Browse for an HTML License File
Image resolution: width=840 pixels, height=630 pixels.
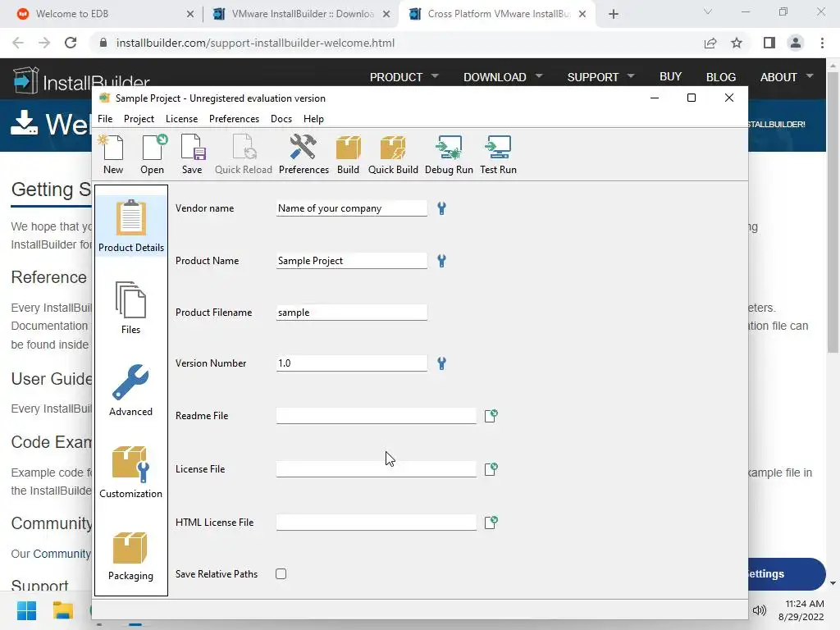[491, 523]
